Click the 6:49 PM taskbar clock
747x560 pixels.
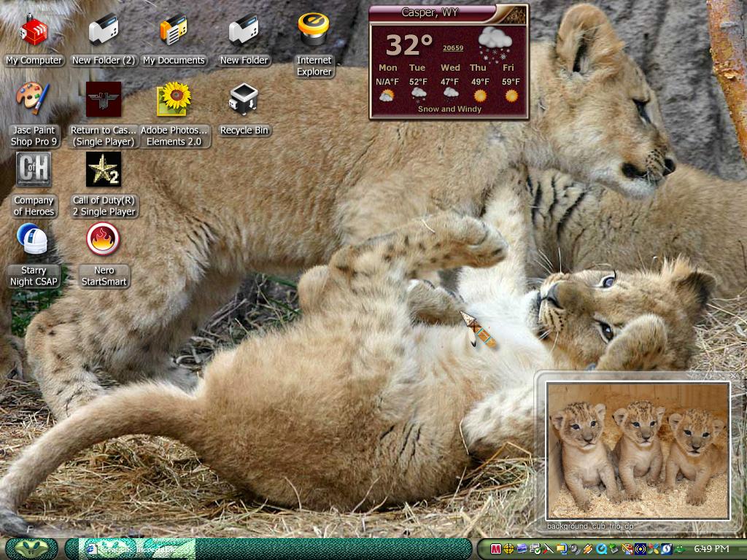coord(711,549)
